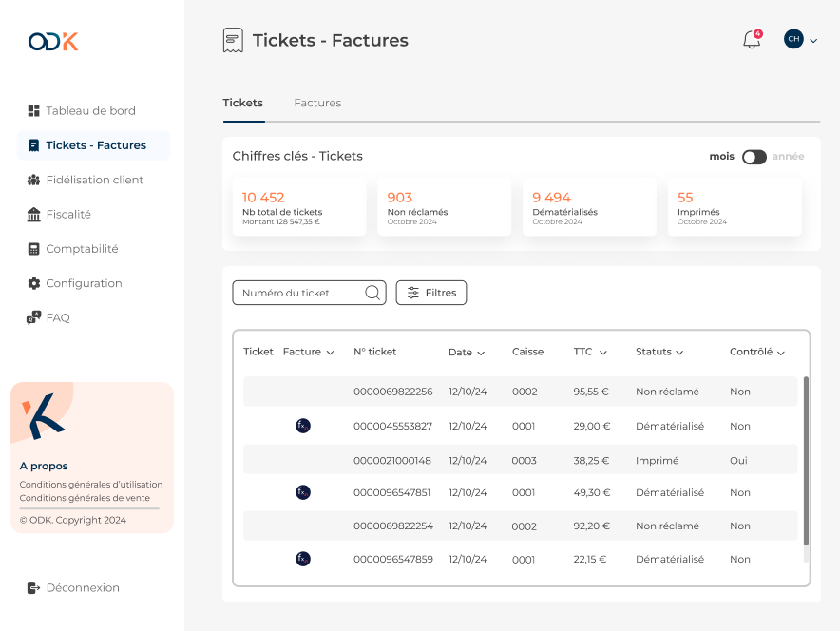Select the 55 Imprimés card
The image size is (840, 631).
pos(735,207)
